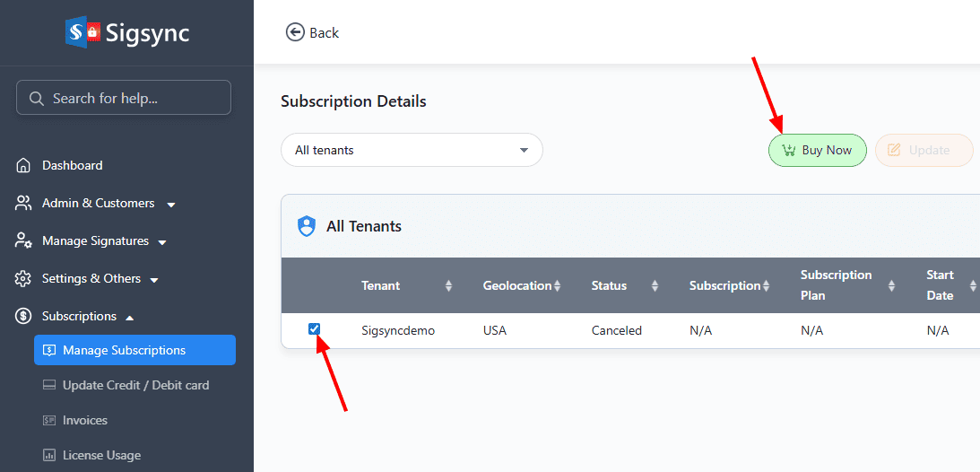
Task: Click the Update Credit / Debit card icon
Action: click(x=48, y=385)
